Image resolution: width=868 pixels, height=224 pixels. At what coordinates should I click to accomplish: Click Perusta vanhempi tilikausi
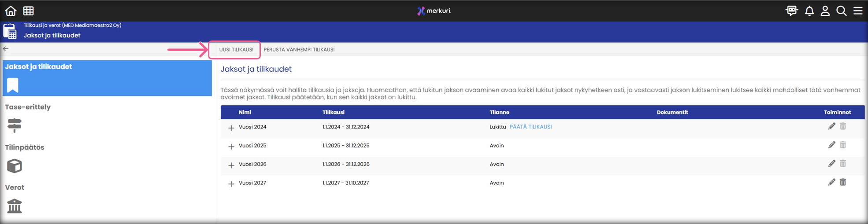point(299,50)
